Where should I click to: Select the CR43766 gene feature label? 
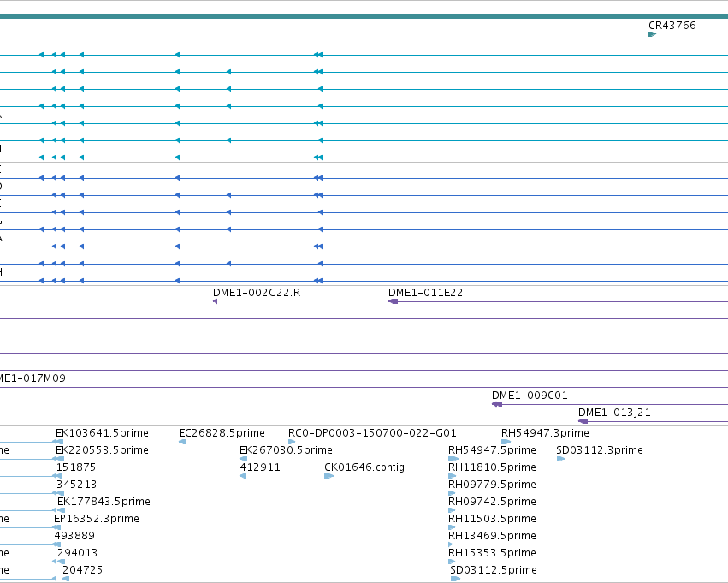click(x=672, y=26)
